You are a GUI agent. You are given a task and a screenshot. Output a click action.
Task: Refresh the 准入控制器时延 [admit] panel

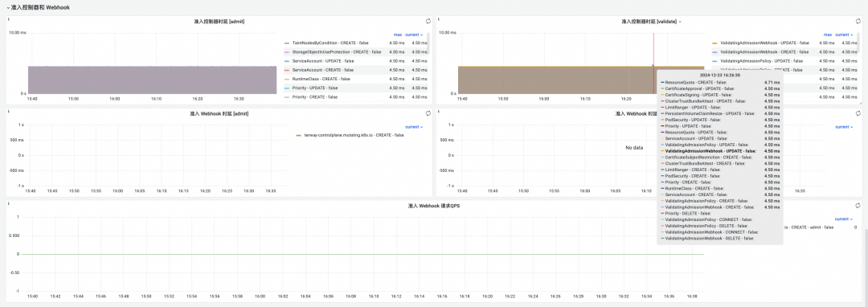tap(428, 21)
